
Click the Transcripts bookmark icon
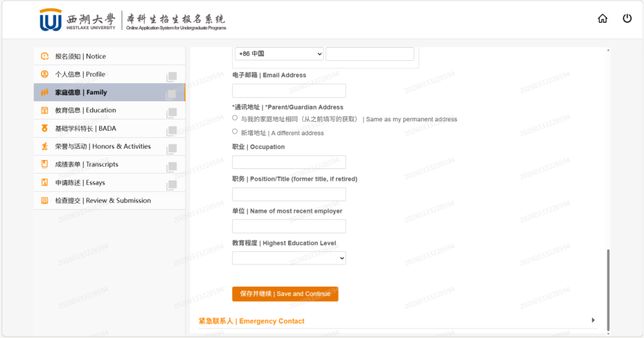pyautogui.click(x=45, y=164)
